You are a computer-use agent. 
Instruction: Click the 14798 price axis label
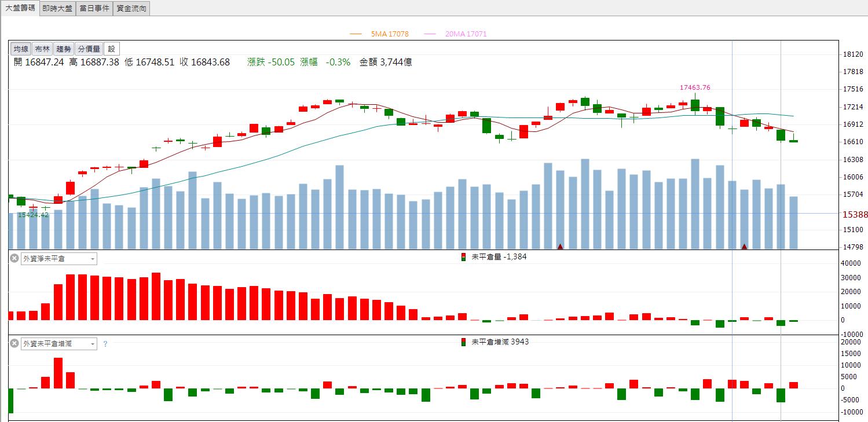coord(854,247)
